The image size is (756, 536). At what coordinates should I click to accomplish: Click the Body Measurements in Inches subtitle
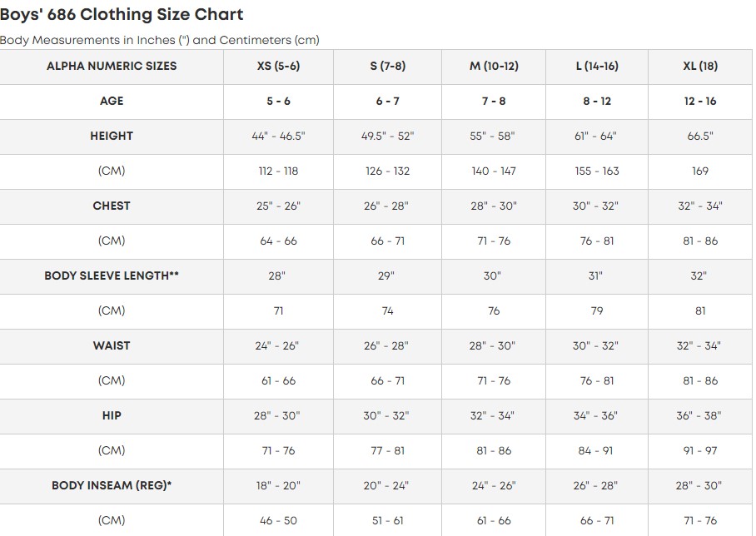pyautogui.click(x=159, y=40)
